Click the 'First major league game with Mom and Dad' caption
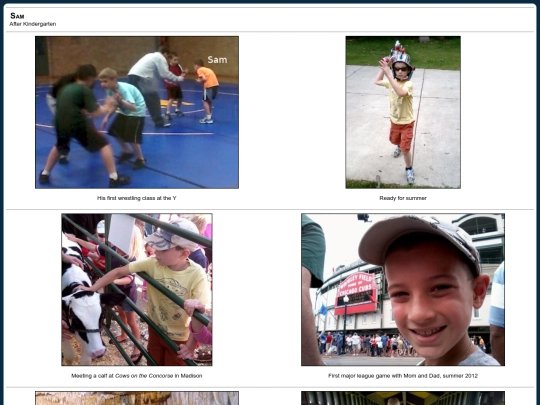540x405 pixels. [x=403, y=376]
